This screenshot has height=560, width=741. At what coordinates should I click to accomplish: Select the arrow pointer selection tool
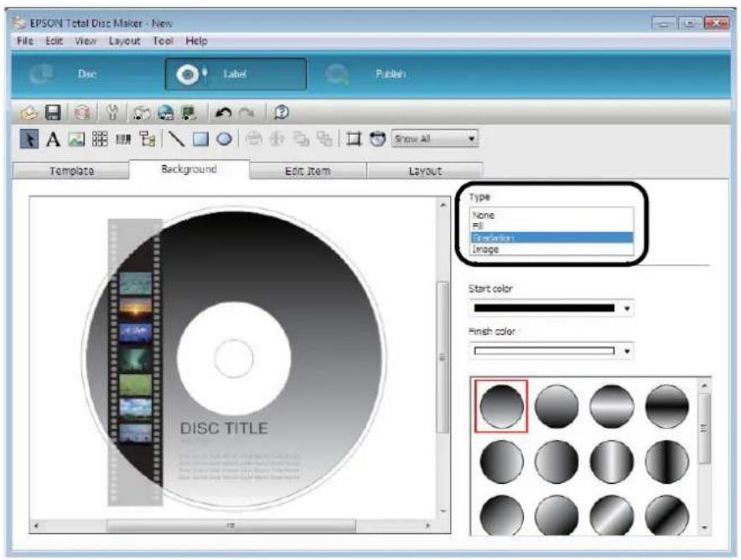(x=29, y=139)
